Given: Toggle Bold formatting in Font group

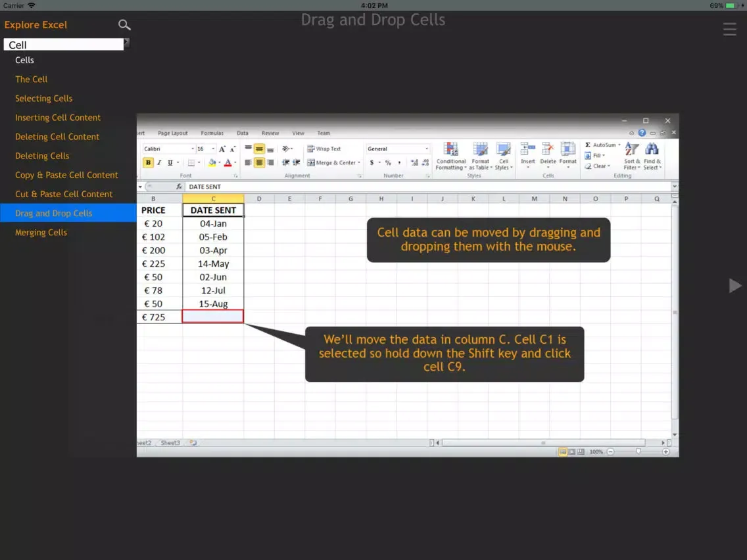Looking at the screenshot, I should tap(148, 162).
